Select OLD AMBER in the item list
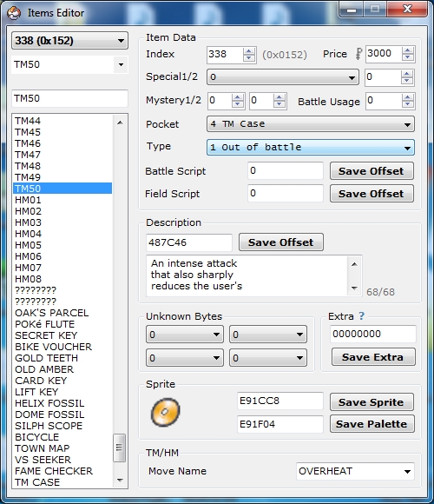The image size is (434, 504). (62, 369)
